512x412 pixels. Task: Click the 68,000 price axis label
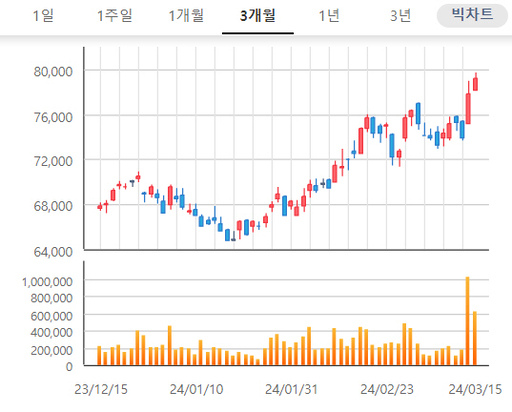53,206
